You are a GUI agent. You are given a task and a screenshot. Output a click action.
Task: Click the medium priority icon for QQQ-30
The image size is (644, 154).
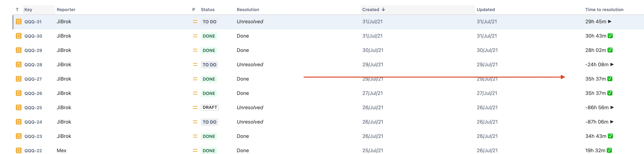[x=195, y=36]
